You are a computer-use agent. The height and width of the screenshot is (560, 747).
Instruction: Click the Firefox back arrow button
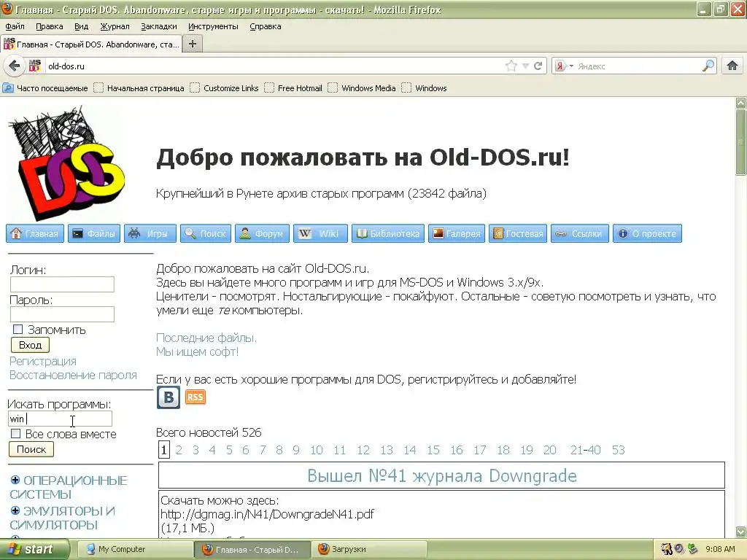point(15,66)
